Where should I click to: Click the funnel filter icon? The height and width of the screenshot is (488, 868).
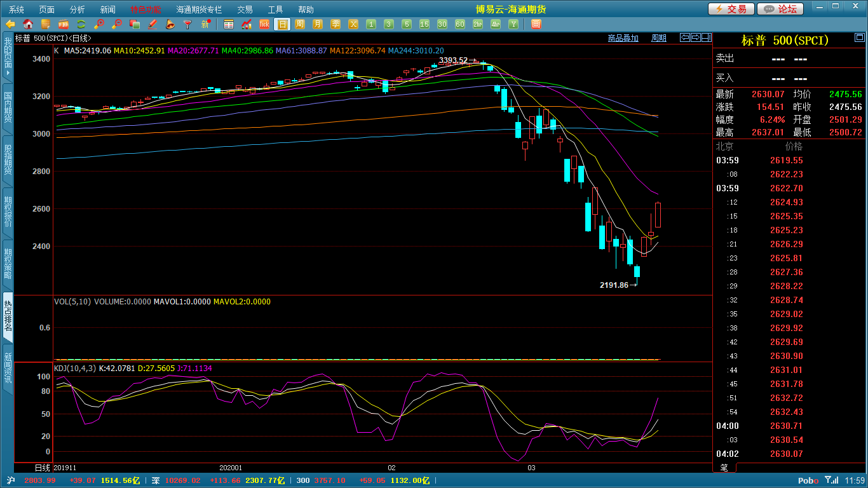click(x=187, y=24)
